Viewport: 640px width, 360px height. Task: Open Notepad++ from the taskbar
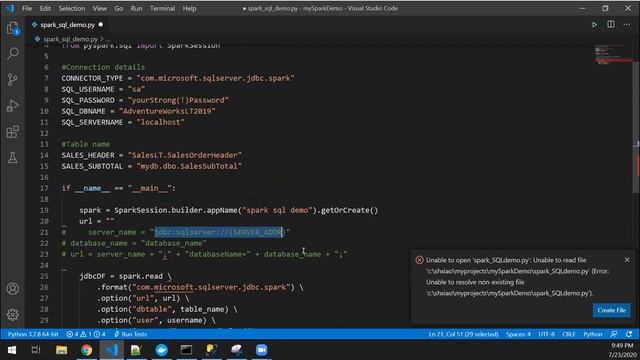click(x=136, y=350)
